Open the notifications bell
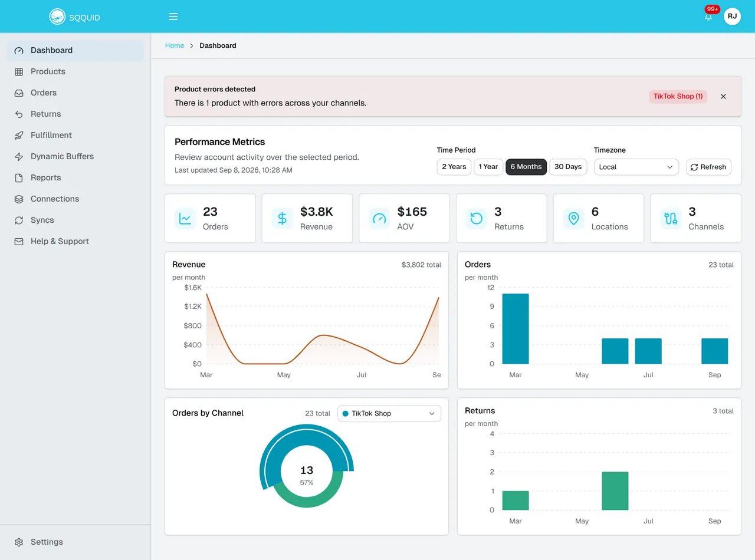 [708, 17]
